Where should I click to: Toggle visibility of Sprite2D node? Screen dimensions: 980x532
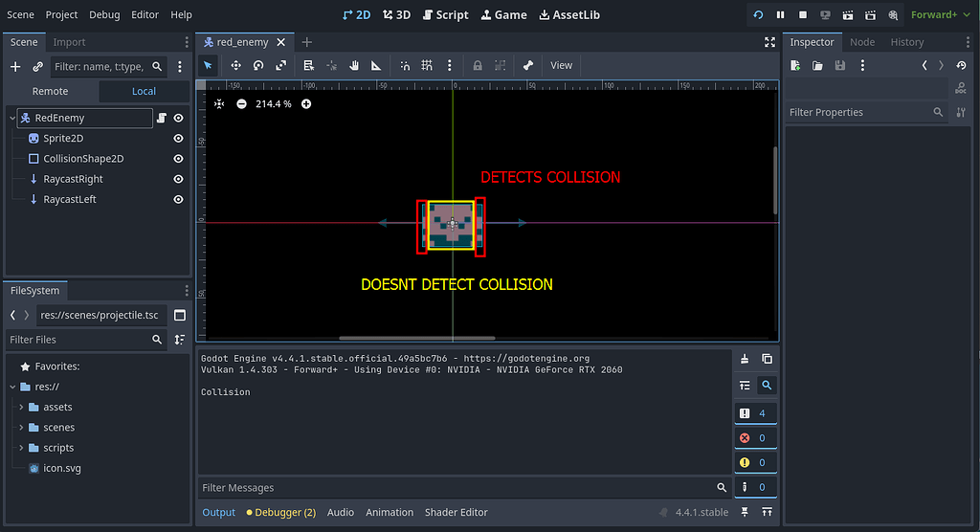(178, 138)
